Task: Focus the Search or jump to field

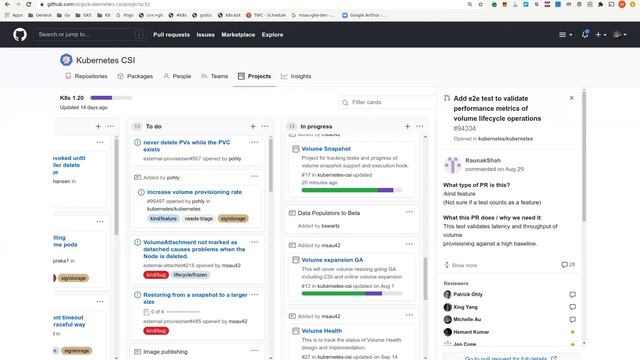Action: coord(90,35)
